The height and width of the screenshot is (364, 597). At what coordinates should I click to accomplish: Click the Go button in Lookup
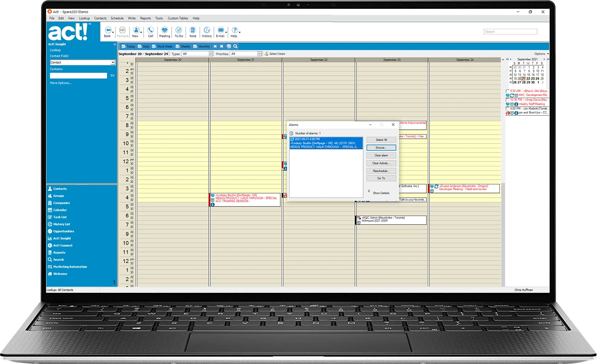pyautogui.click(x=112, y=75)
